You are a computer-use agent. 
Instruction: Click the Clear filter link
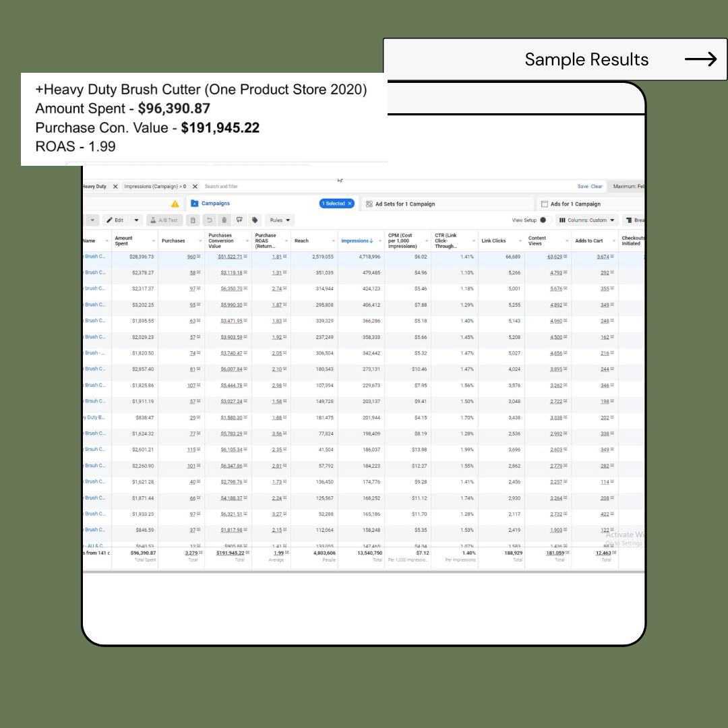point(597,186)
